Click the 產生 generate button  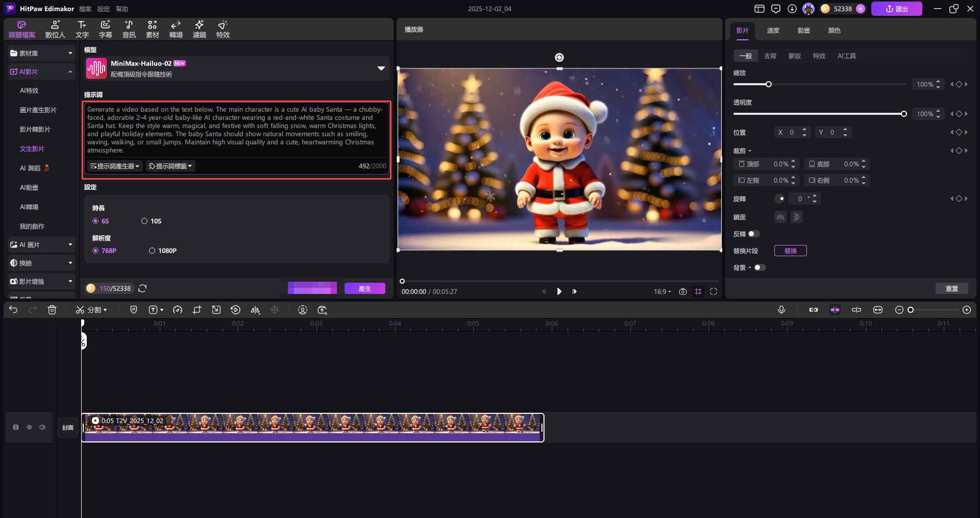(x=364, y=288)
